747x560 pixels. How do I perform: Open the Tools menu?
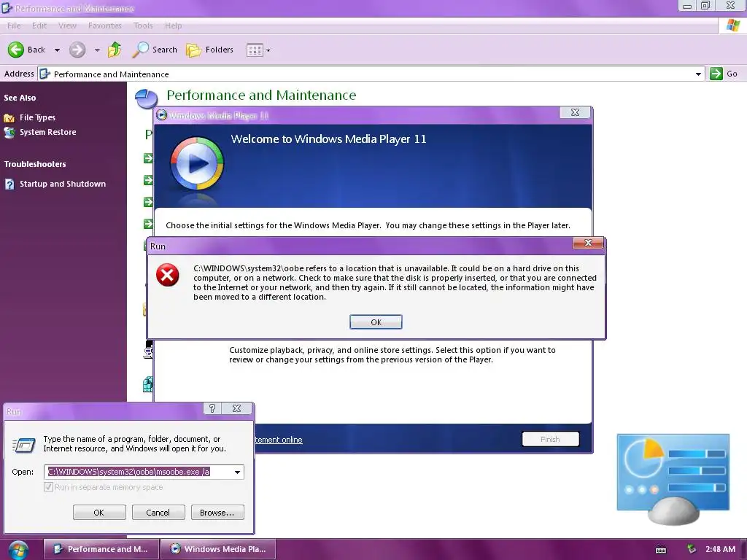143,26
